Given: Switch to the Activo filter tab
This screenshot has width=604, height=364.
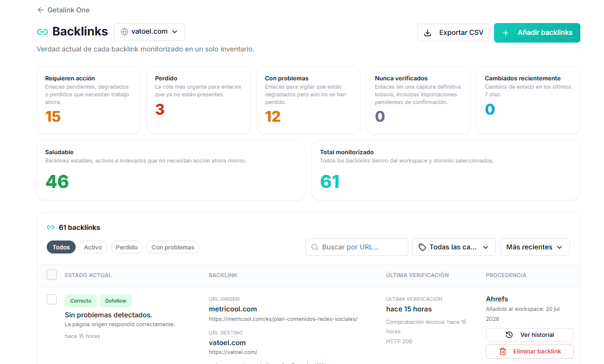Looking at the screenshot, I should 93,247.
